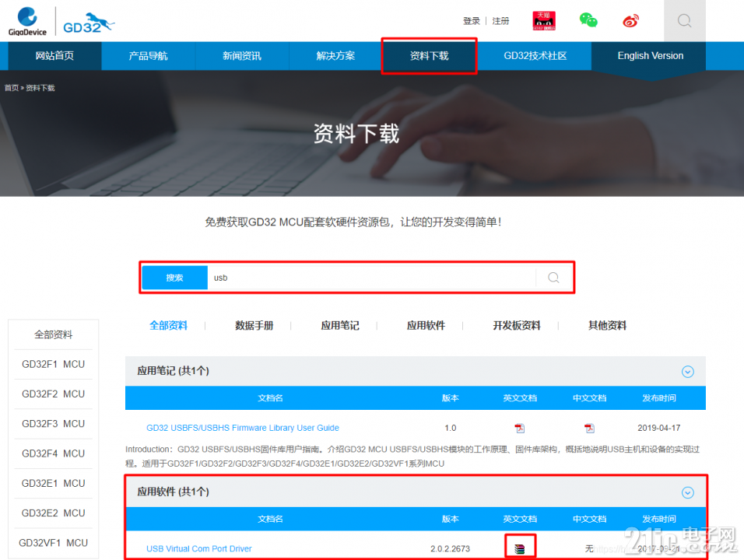
Task: Switch to the 应用软件 tab
Action: pyautogui.click(x=426, y=325)
